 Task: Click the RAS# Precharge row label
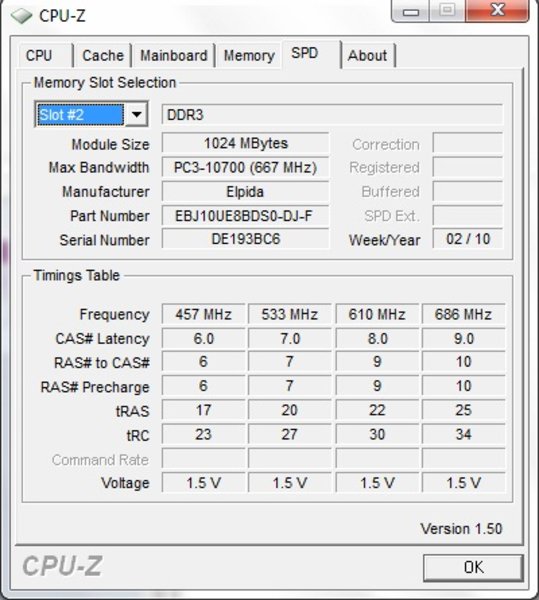pyautogui.click(x=94, y=387)
